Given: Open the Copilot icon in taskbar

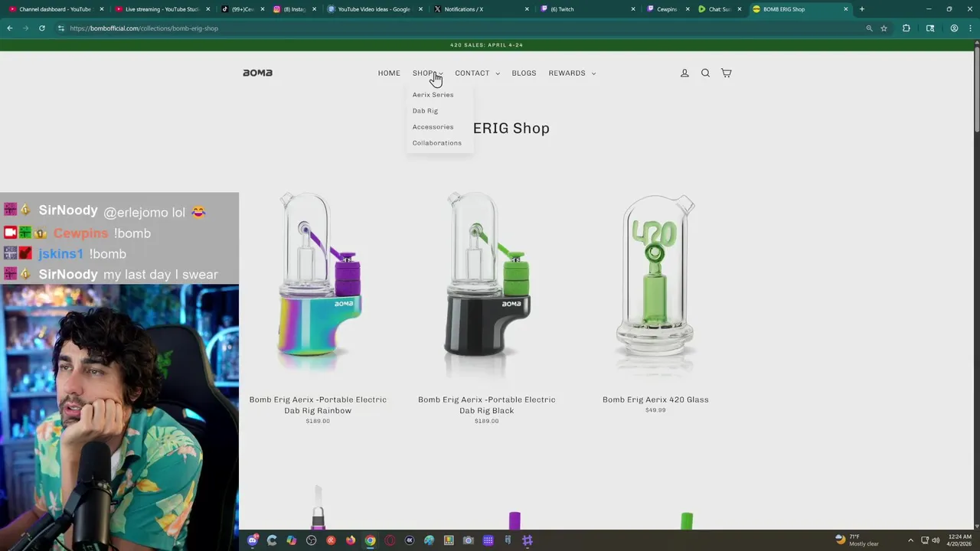Looking at the screenshot, I should click(292, 540).
